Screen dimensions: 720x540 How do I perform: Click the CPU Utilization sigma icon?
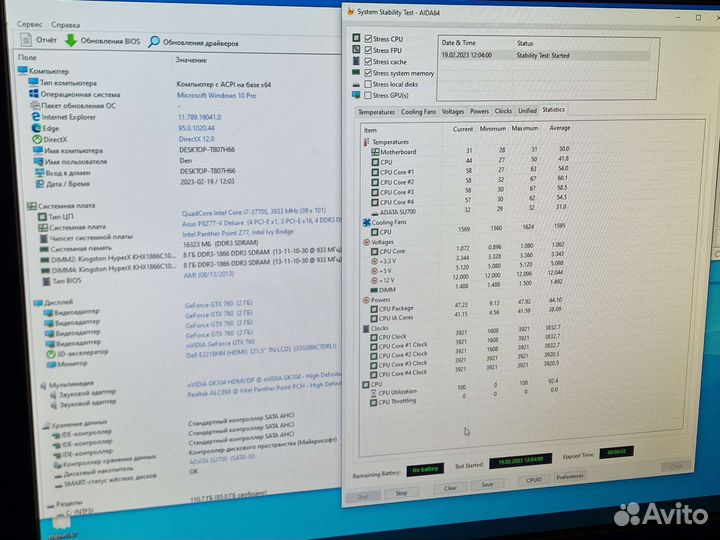coord(373,393)
